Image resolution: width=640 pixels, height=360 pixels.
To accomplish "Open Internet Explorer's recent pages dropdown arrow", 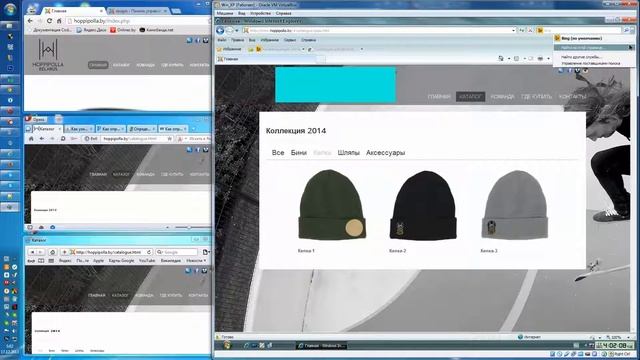I will [237, 31].
